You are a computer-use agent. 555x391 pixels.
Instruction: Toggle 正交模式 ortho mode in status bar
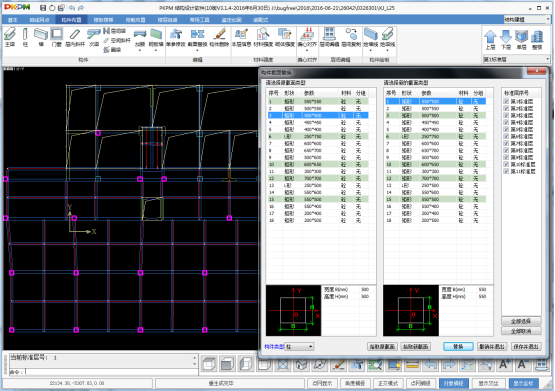coord(388,383)
